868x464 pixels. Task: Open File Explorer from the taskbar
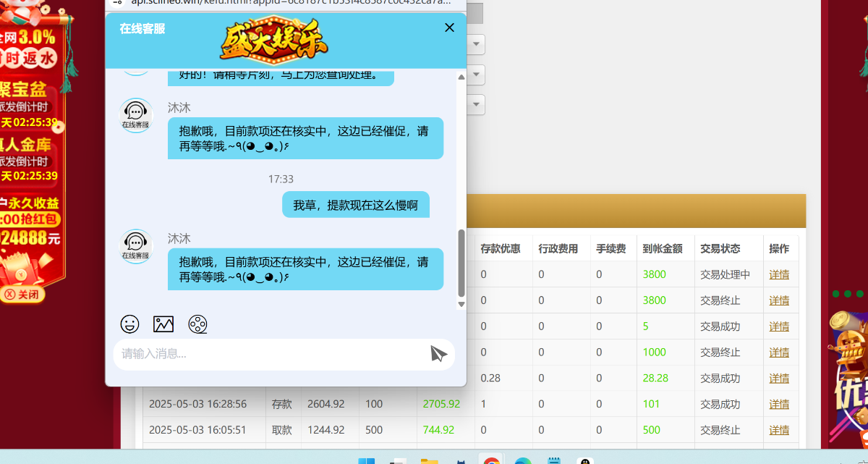click(x=429, y=461)
